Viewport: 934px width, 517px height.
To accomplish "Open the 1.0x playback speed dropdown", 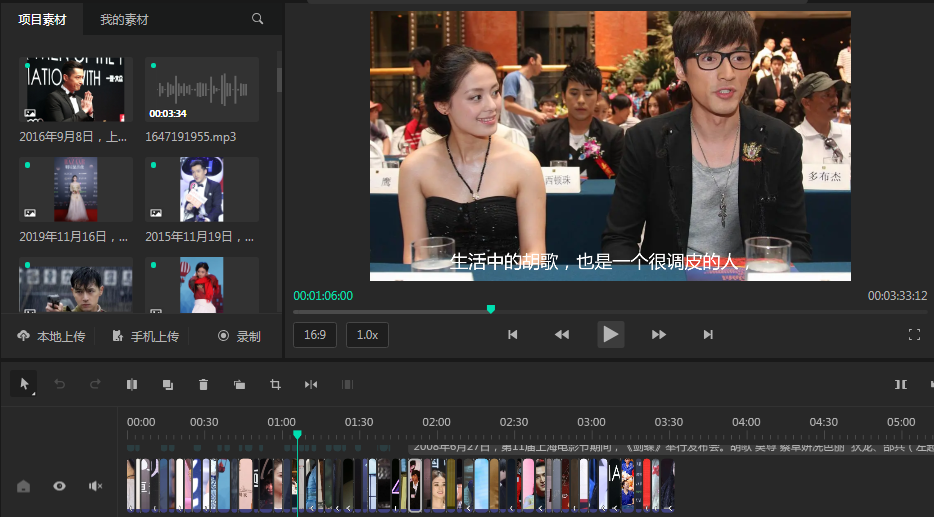I will coord(367,335).
